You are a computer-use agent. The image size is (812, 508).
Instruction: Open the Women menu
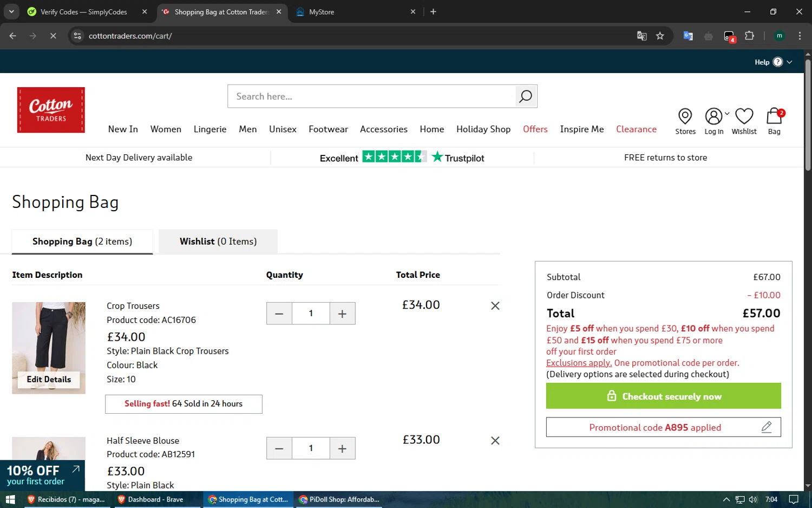tap(166, 129)
